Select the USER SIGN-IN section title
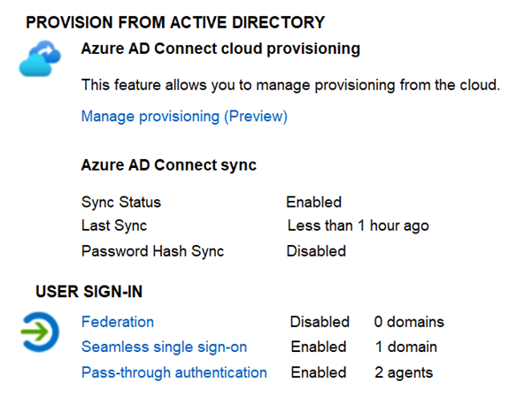 coord(89,292)
